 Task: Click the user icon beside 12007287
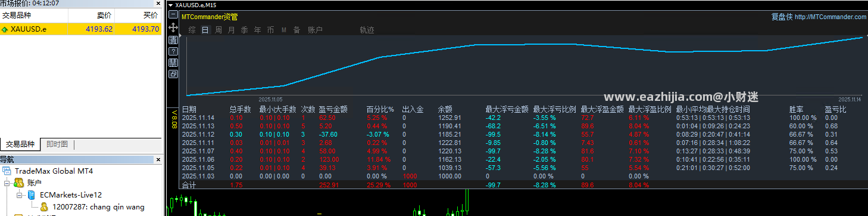(44, 207)
